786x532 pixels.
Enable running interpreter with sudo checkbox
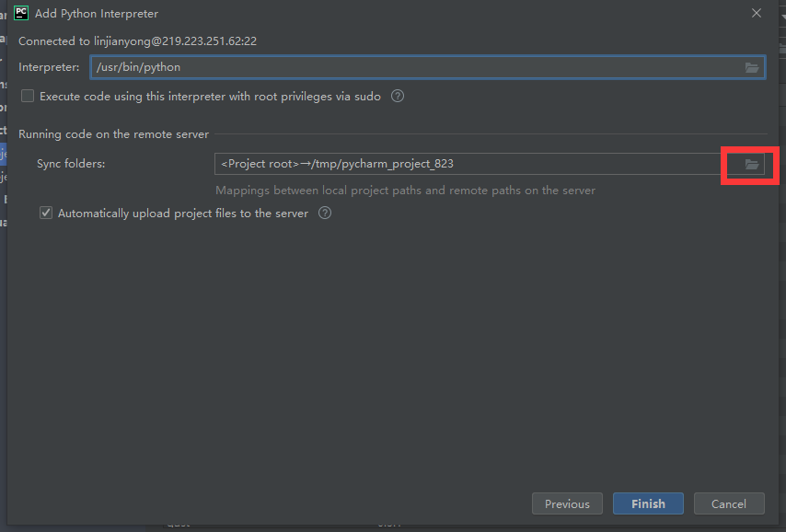click(x=28, y=96)
